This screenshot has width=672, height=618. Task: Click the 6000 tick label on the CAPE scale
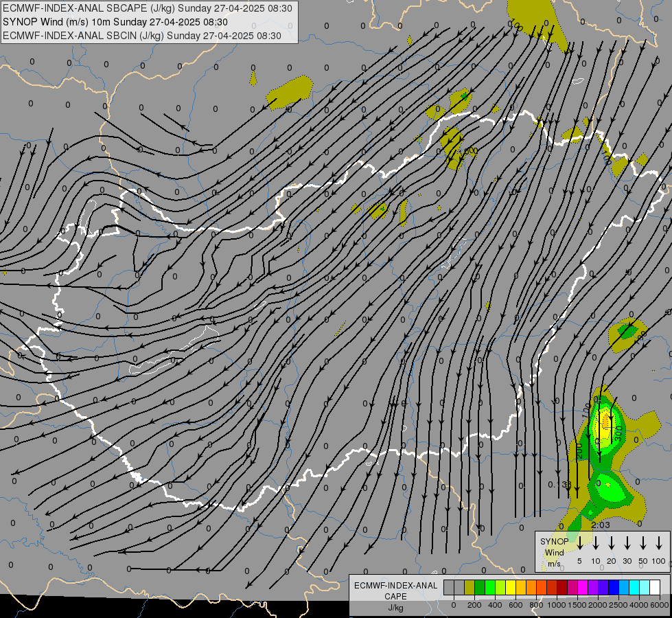[659, 605]
